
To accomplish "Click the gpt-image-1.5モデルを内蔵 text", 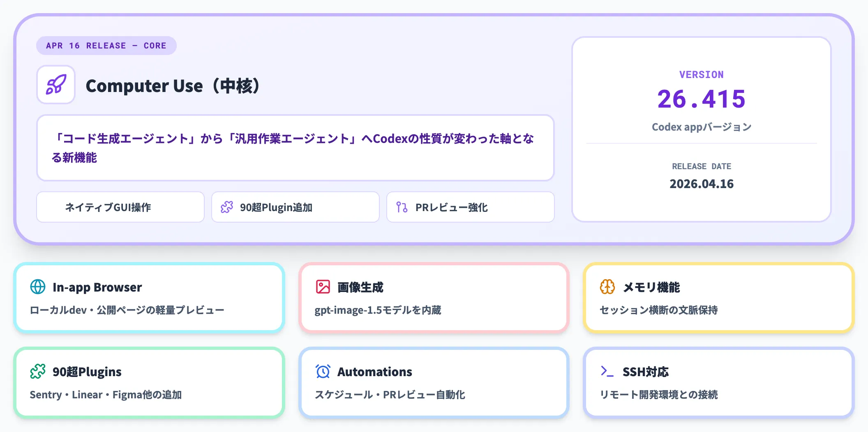I will [378, 310].
